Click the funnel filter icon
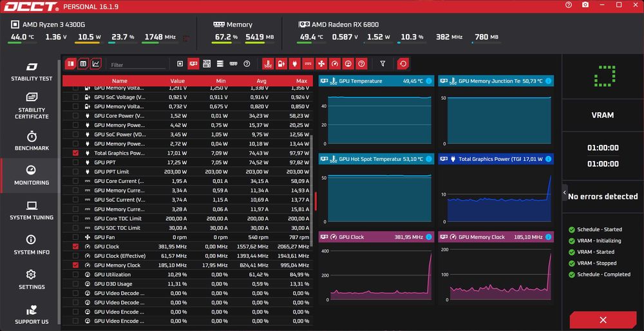This screenshot has height=331, width=644. pyautogui.click(x=383, y=64)
